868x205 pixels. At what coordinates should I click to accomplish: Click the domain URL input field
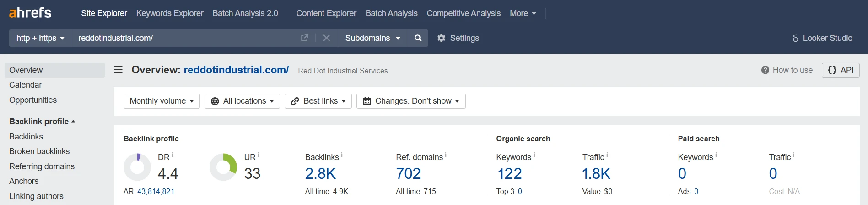pyautogui.click(x=185, y=38)
